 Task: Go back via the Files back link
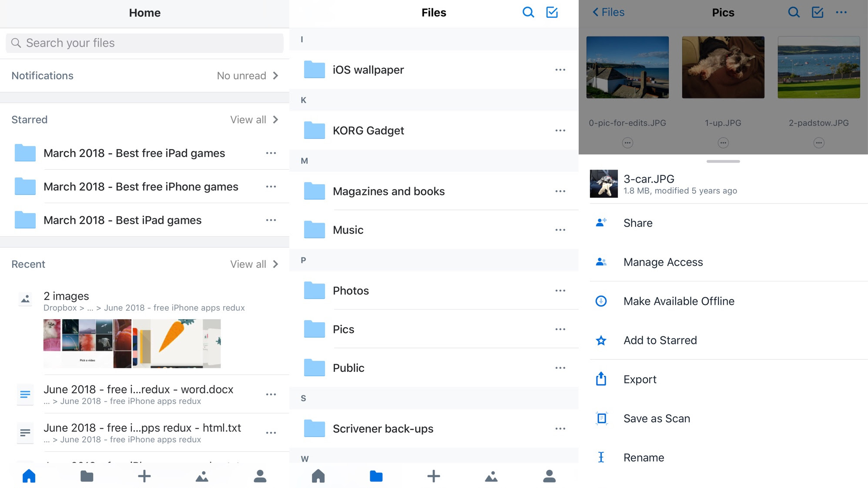tap(608, 12)
